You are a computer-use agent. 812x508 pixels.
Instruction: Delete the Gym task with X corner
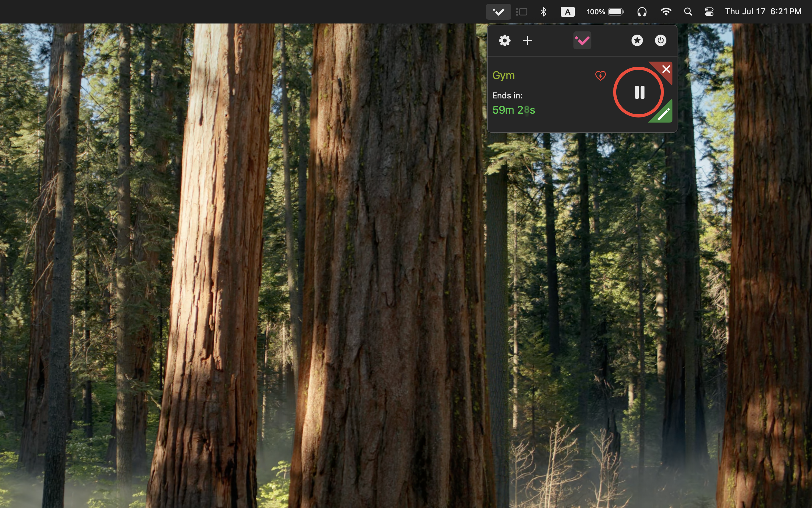click(665, 69)
